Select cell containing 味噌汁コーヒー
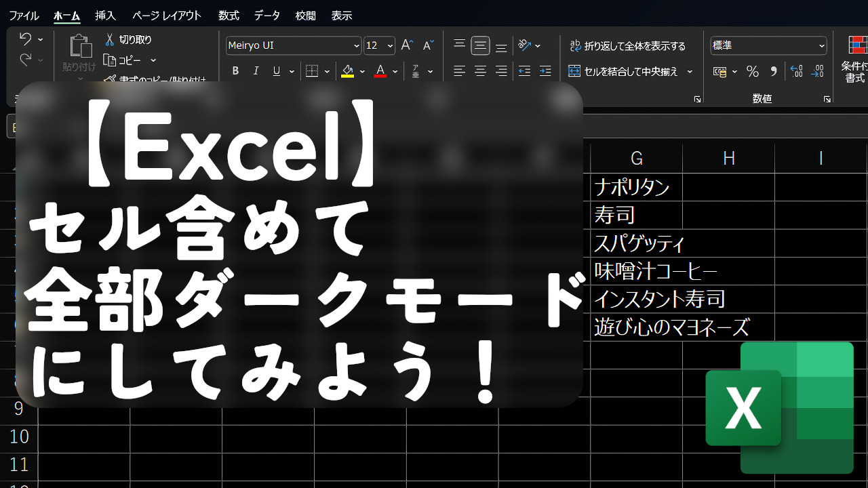868x488 pixels. pyautogui.click(x=636, y=271)
